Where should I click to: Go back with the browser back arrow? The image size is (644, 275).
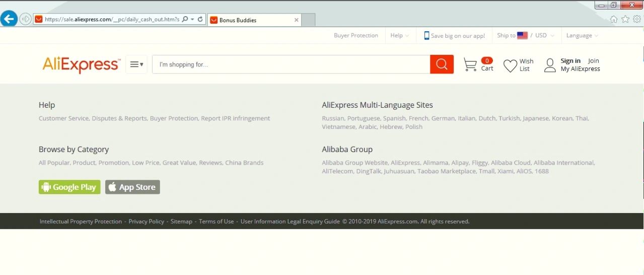coord(9,19)
